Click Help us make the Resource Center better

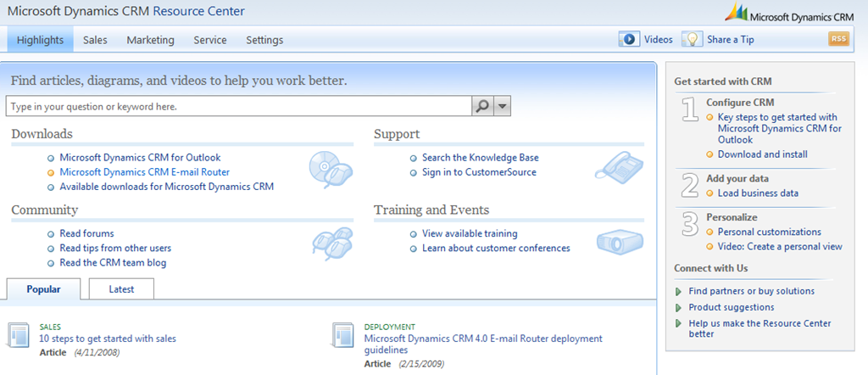(759, 328)
